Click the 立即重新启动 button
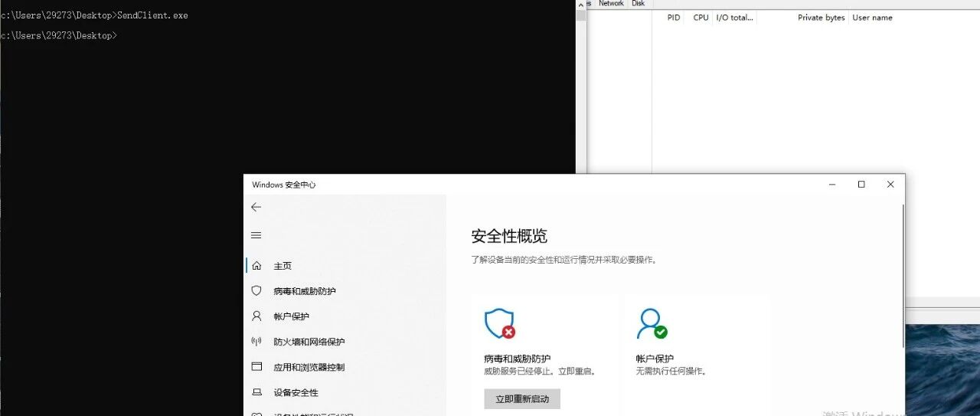The width and height of the screenshot is (980, 416). coord(522,399)
